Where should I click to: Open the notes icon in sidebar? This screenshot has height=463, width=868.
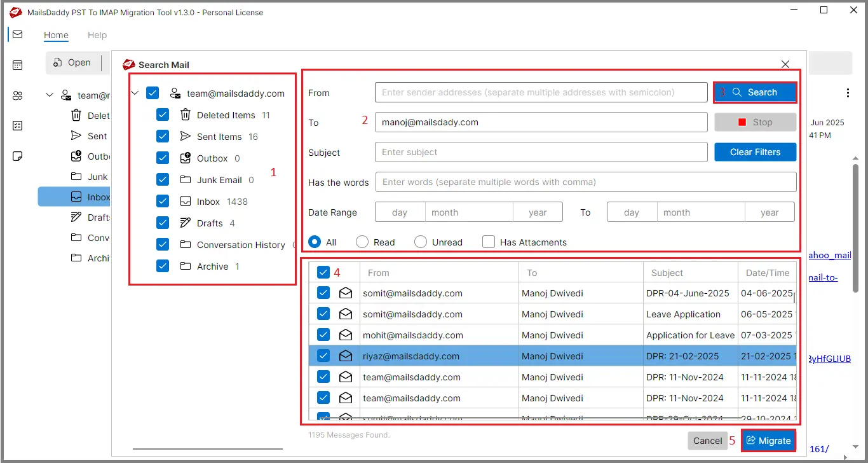coord(17,156)
